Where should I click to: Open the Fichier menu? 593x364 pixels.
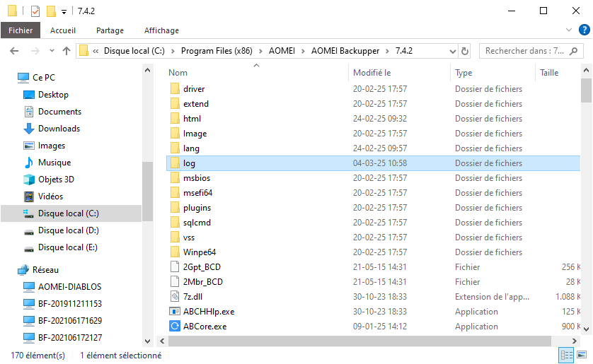(21, 30)
